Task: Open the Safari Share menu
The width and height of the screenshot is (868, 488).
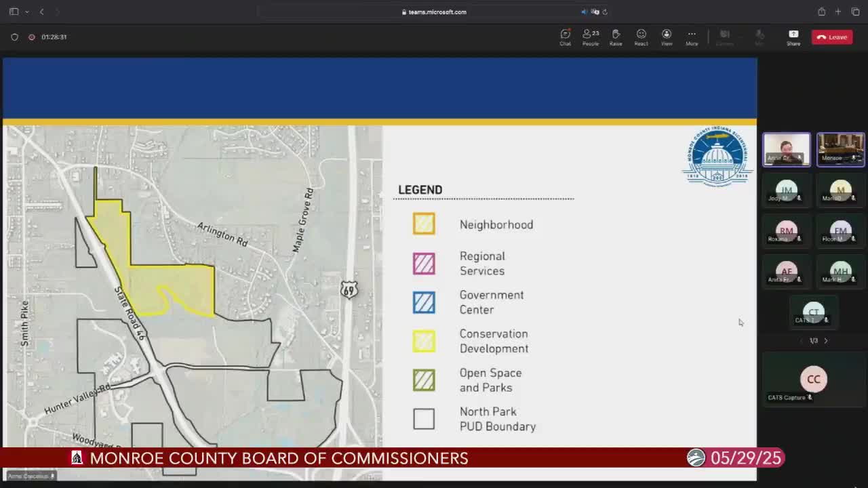Action: coord(821,12)
